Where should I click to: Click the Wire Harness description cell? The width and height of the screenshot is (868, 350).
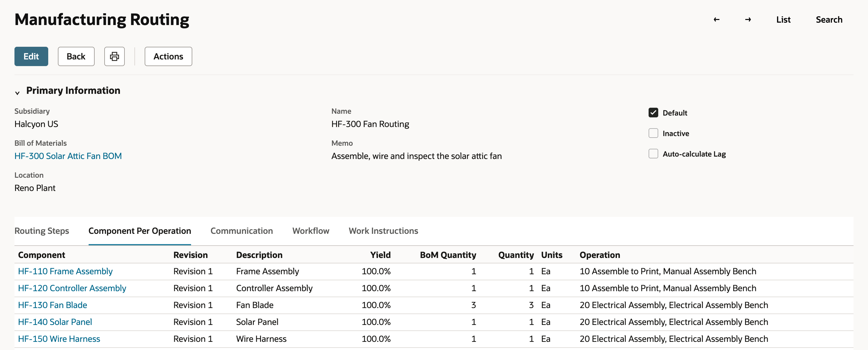coord(261,339)
